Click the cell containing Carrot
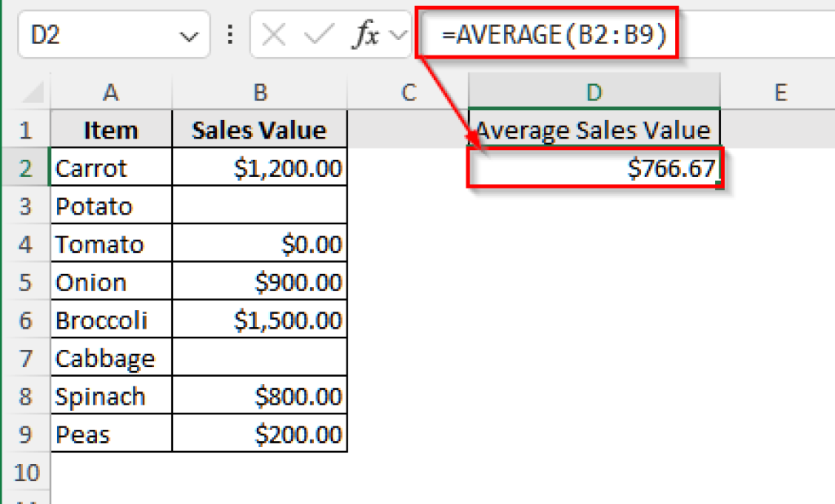 [x=111, y=167]
